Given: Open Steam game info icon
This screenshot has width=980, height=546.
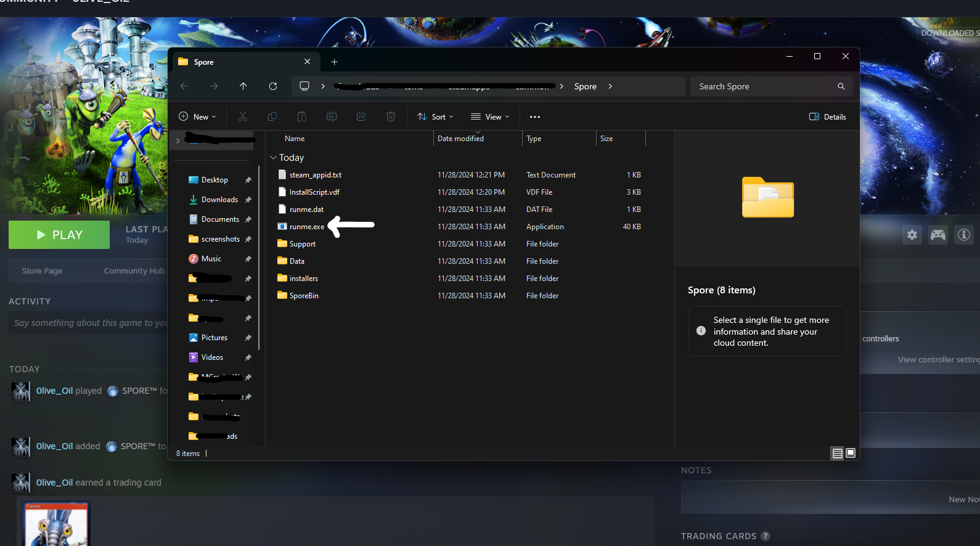Looking at the screenshot, I should pos(964,235).
